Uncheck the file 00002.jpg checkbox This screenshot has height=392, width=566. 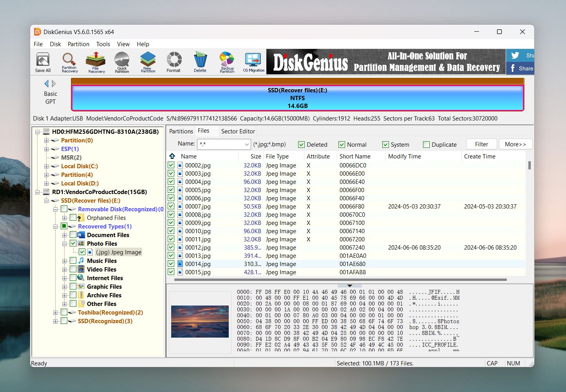[171, 165]
